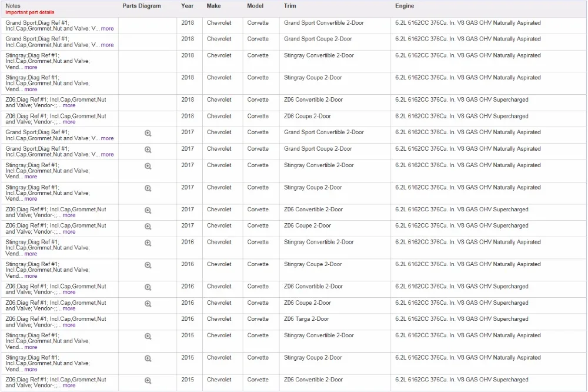View parts diagram for 2017 Stingray Convertible
The image size is (588, 392).
tap(148, 167)
